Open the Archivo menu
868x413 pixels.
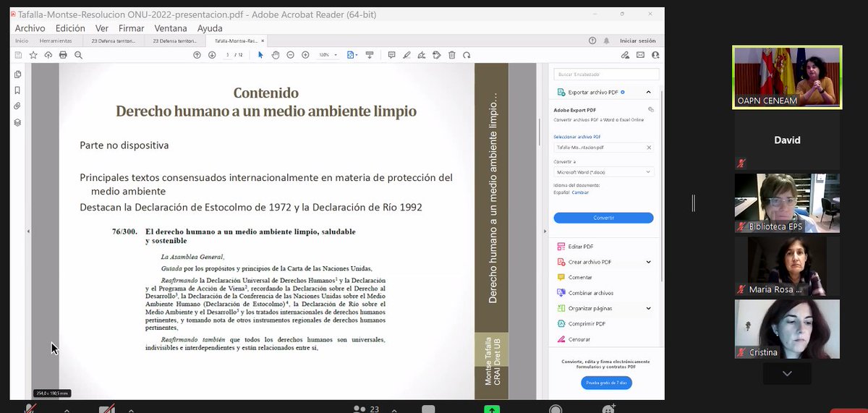pyautogui.click(x=30, y=28)
